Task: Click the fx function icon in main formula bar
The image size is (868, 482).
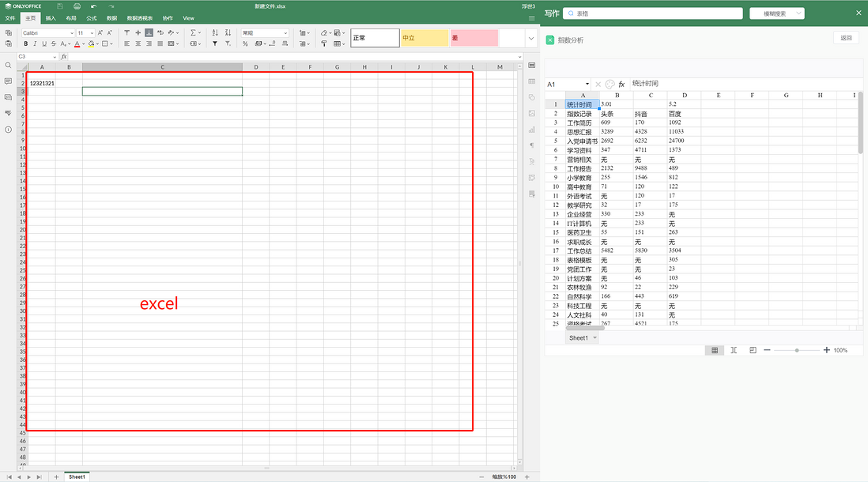Action: click(x=64, y=56)
